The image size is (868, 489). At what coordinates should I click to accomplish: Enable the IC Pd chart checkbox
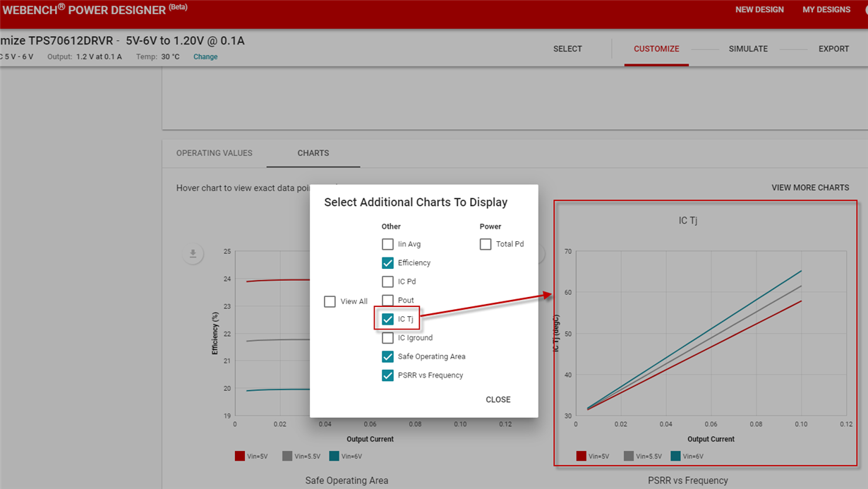[387, 281]
